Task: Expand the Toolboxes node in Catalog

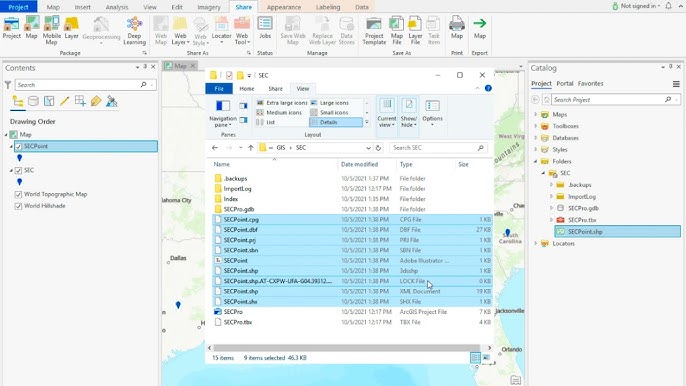Action: [x=536, y=126]
